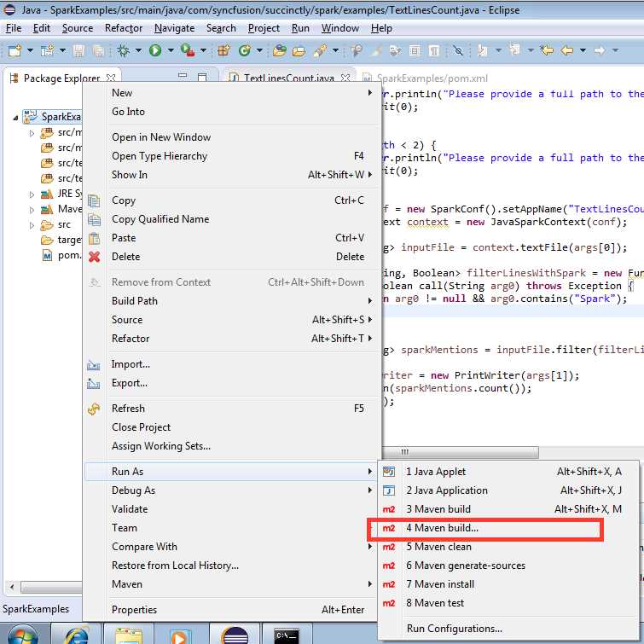Select the target folder in Package Explorer
644x644 pixels.
61,240
